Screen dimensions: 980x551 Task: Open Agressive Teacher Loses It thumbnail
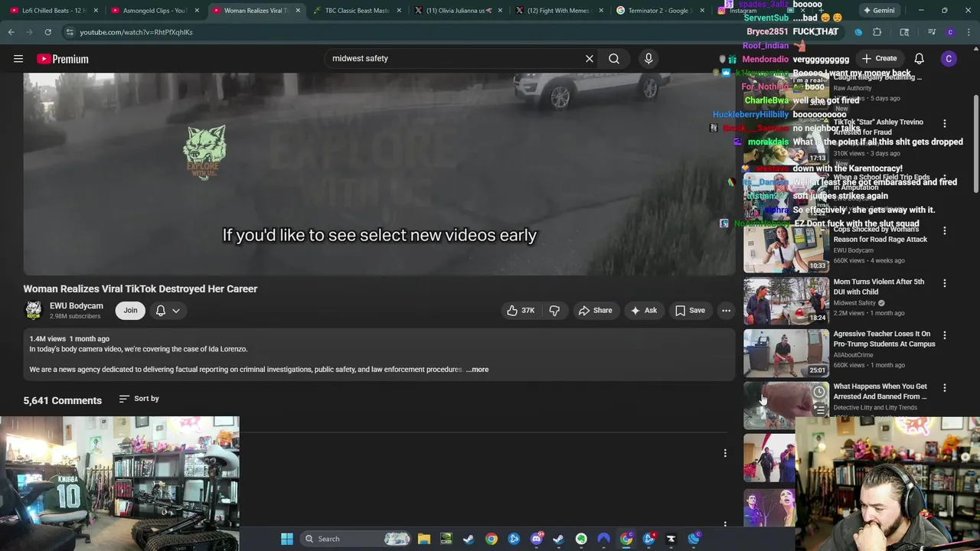point(786,353)
